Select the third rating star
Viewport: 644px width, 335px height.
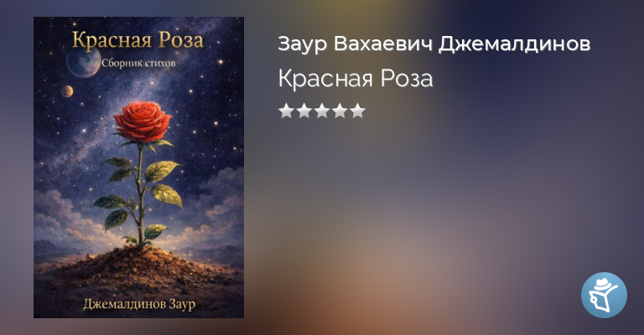[x=322, y=111]
